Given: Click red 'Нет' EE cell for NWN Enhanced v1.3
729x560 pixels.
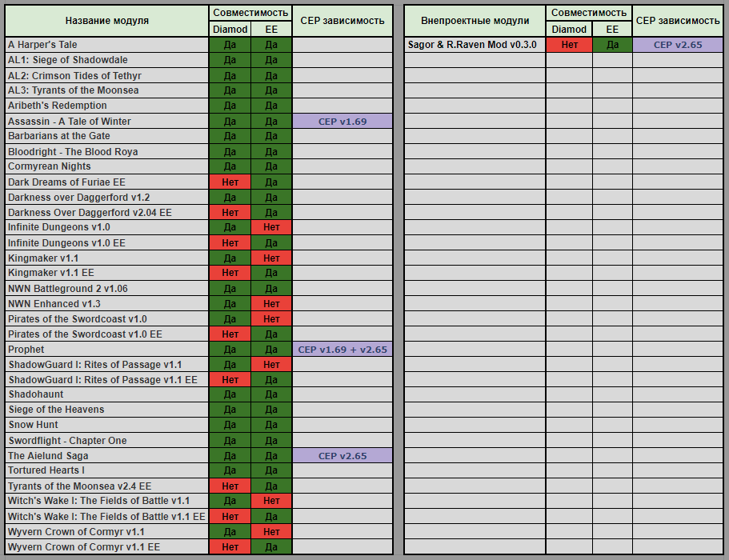Looking at the screenshot, I should coord(271,304).
